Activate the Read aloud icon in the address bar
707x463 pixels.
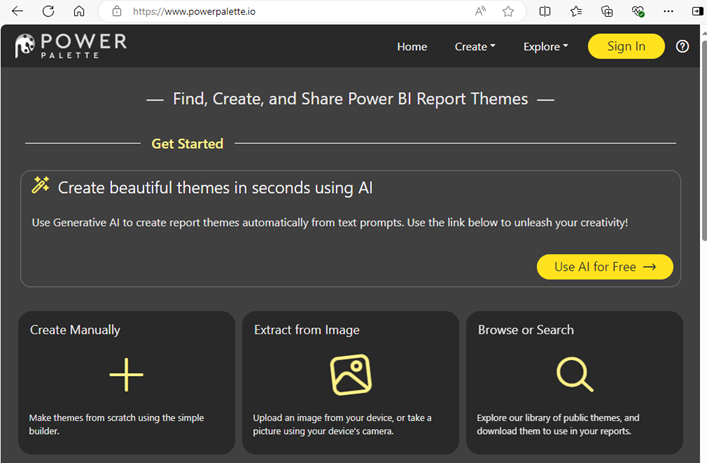(480, 11)
